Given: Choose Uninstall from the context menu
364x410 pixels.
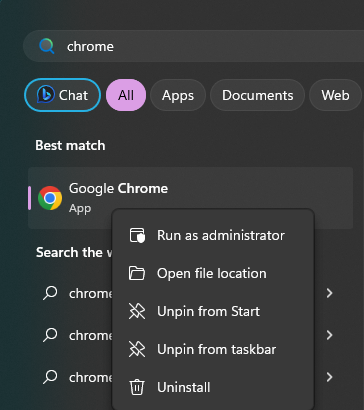Looking at the screenshot, I should click(213, 387).
